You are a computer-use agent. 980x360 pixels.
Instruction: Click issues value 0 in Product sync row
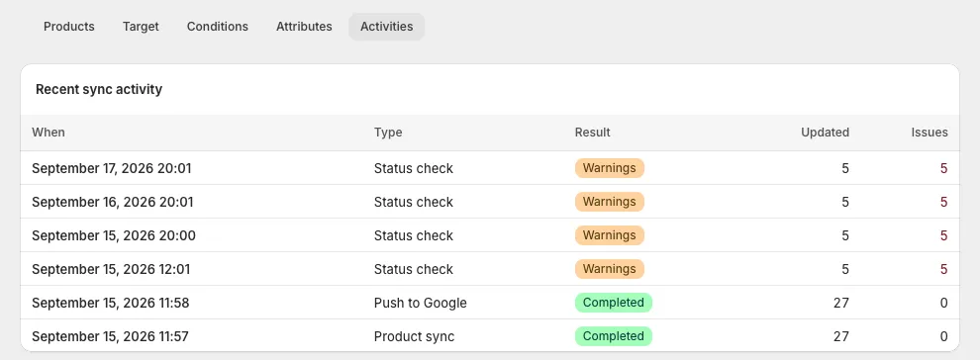point(943,337)
